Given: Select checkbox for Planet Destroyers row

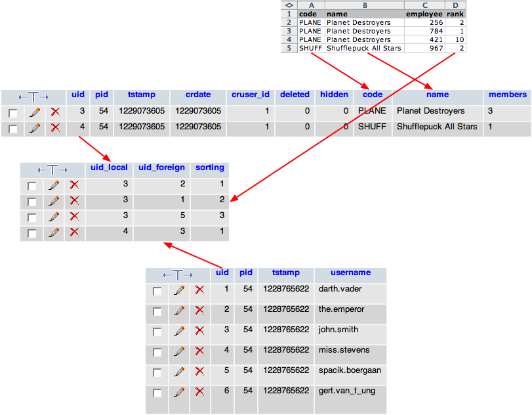Looking at the screenshot, I should click(x=13, y=113).
